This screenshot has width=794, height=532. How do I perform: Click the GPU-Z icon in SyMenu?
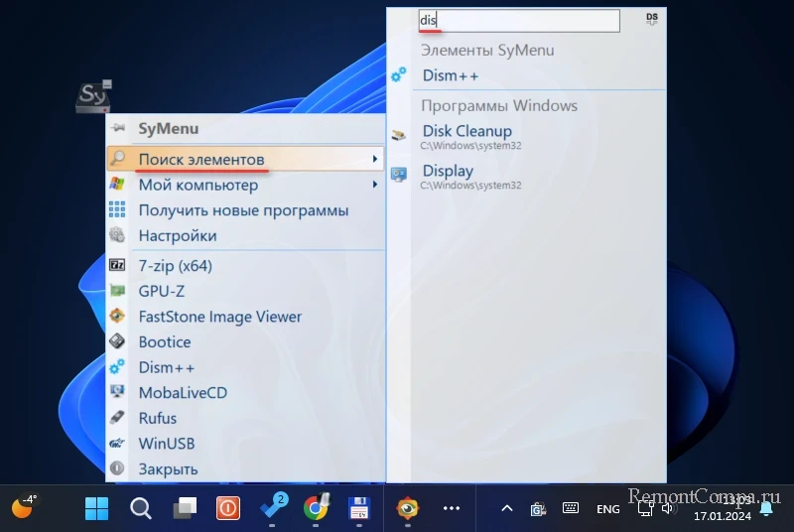[117, 292]
